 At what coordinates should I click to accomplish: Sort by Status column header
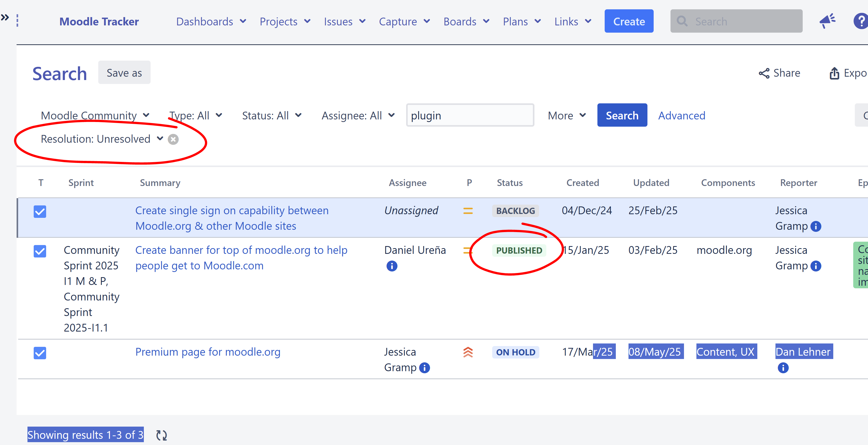[510, 183]
